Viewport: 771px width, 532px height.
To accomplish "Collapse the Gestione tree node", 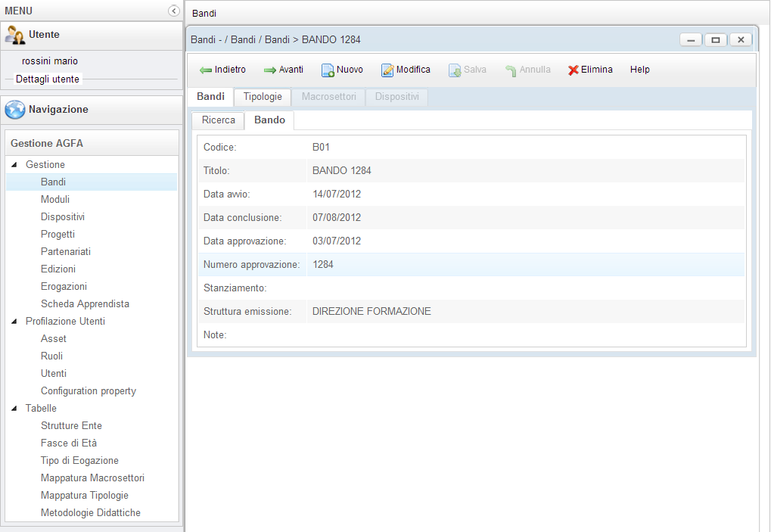I will 15,165.
